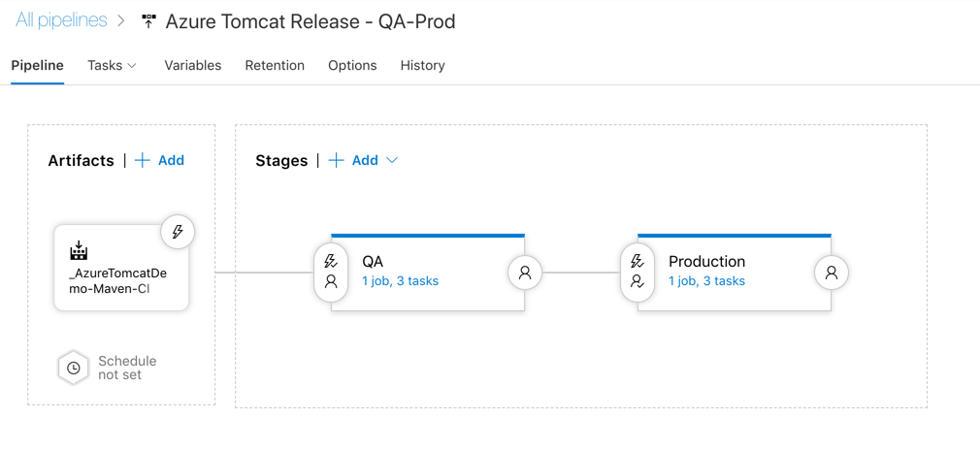Expand the Stages Add dropdown arrow
980x450 pixels.
click(x=392, y=161)
